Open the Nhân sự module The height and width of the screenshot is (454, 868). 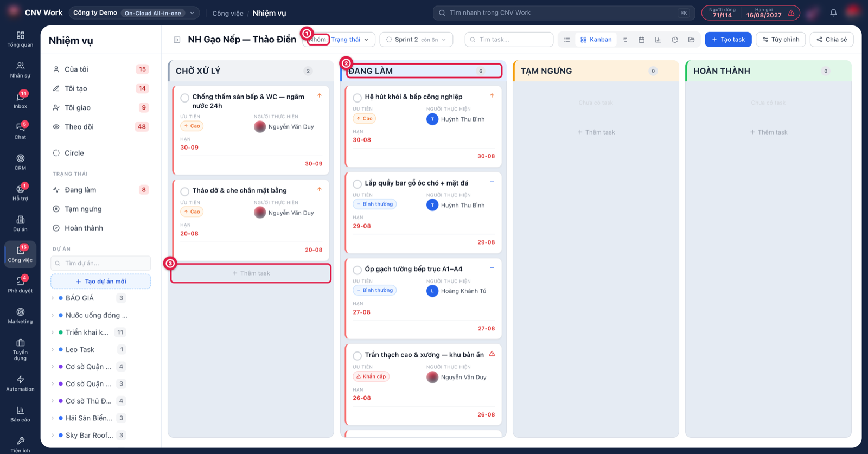coord(20,70)
